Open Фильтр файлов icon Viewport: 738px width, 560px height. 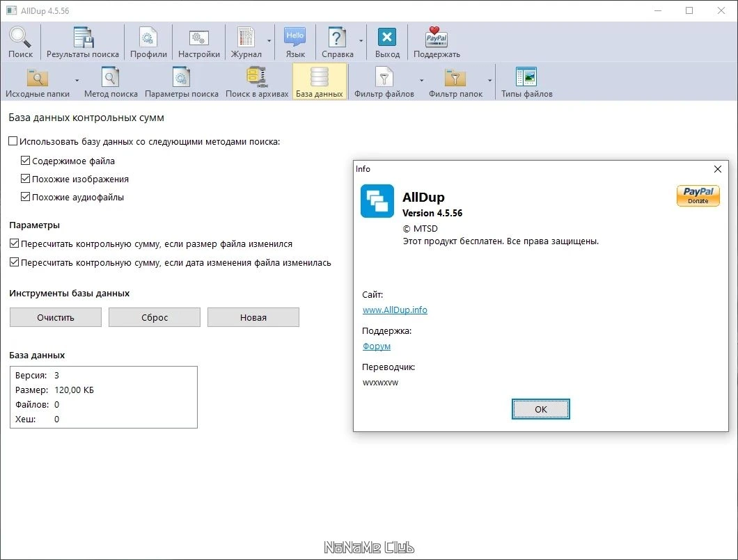[x=384, y=77]
